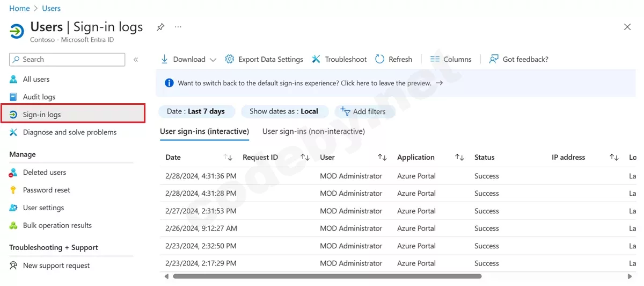Switch to User sign-ins (non-interactive) tab
Viewport: 644px width, 286px height.
313,131
